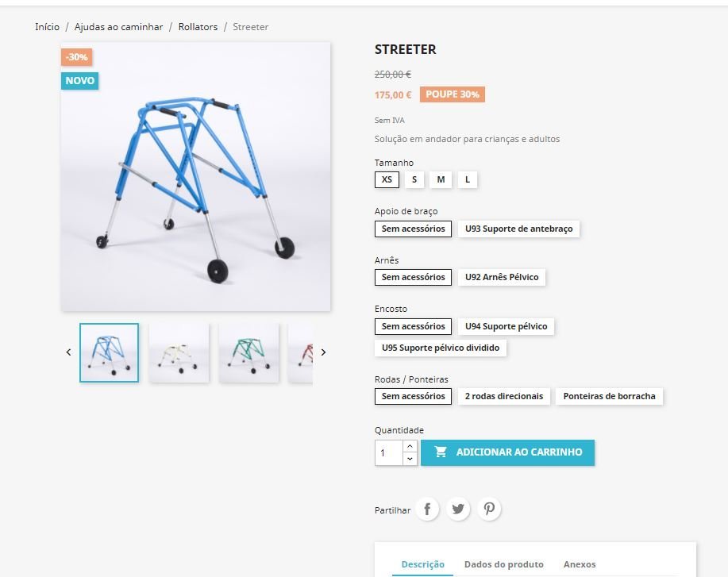This screenshot has height=577, width=728.
Task: Select U93 Suporte de antebraço option
Action: coord(518,229)
